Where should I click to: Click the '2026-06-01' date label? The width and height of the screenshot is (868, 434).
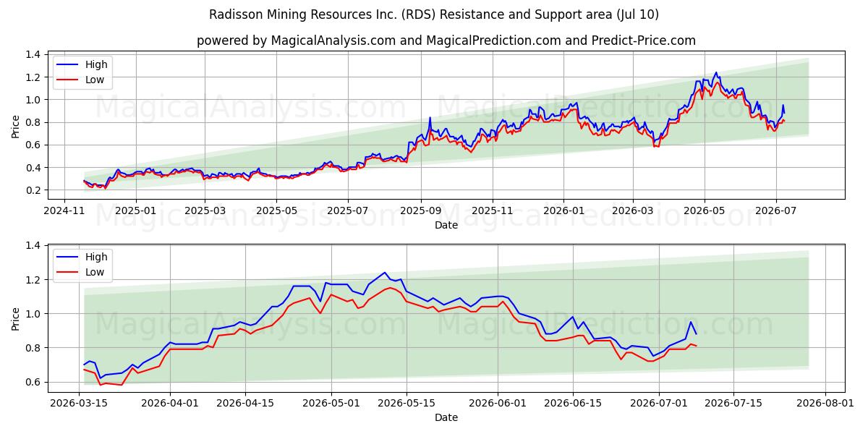click(498, 403)
